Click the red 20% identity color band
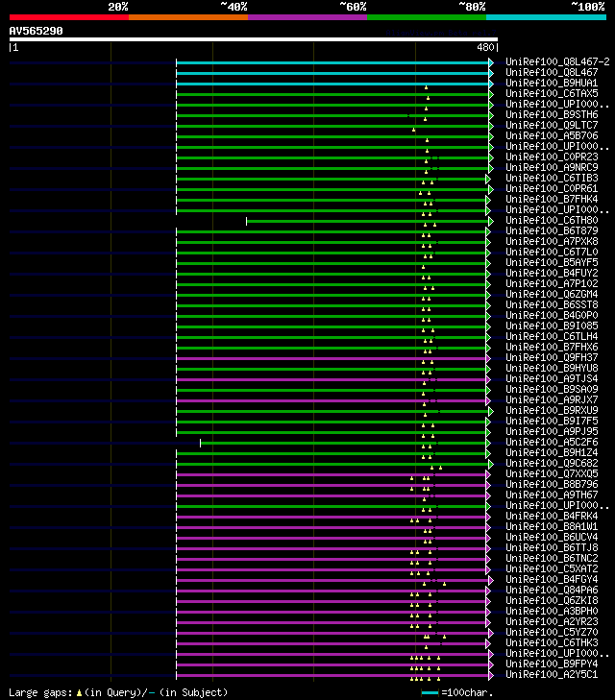The image size is (615, 700). (x=69, y=17)
